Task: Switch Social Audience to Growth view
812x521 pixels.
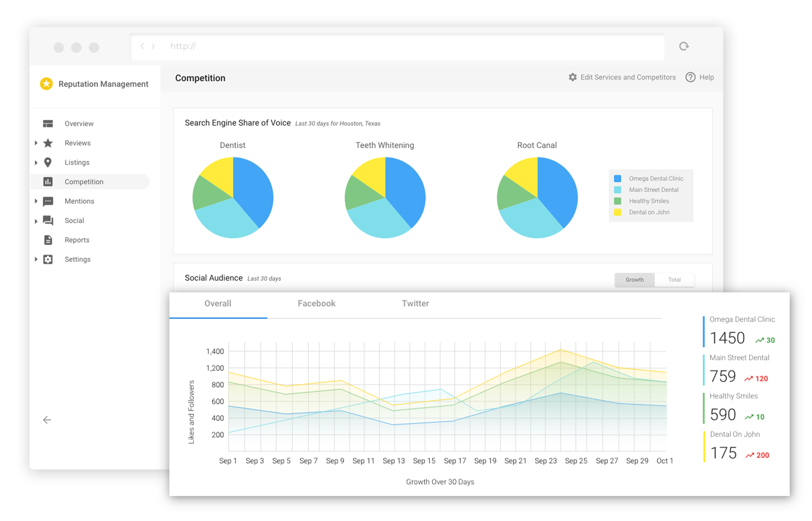Action: [x=634, y=280]
